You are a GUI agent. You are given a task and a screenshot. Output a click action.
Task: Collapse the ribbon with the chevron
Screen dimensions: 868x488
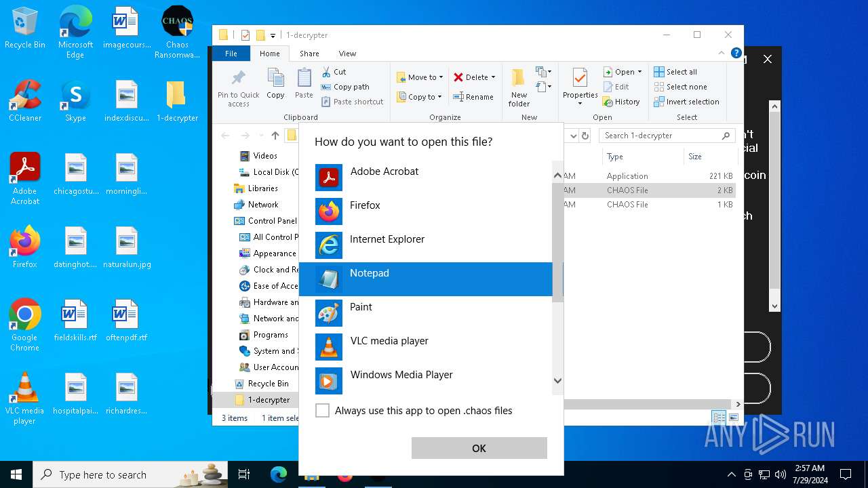click(x=722, y=53)
